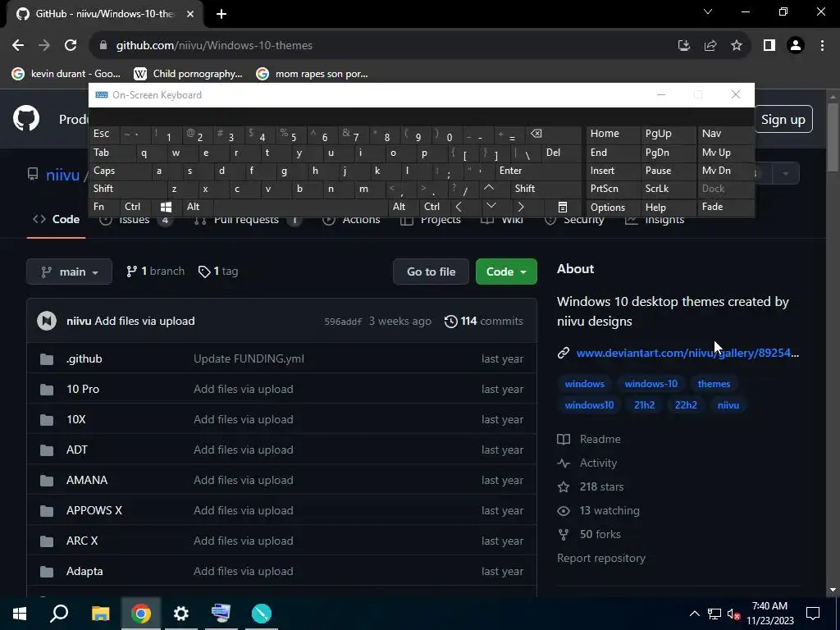Click the padlock site info icon
840x630 pixels.
click(103, 46)
